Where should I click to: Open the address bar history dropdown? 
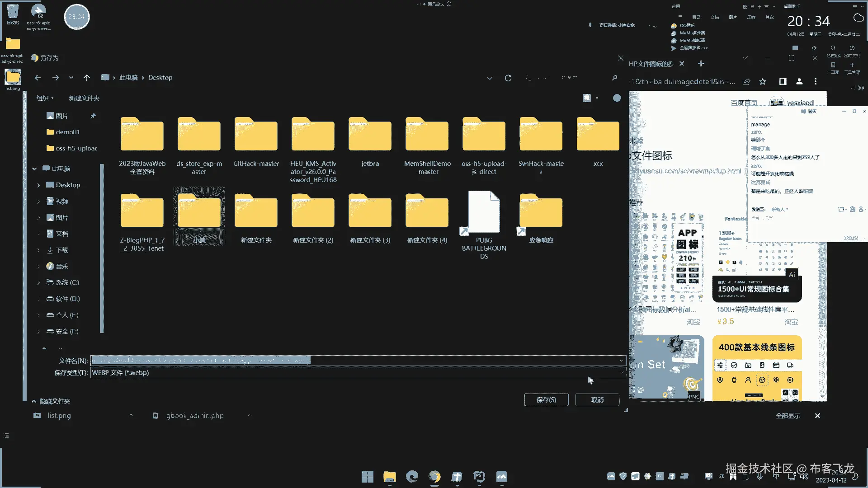[x=490, y=78]
